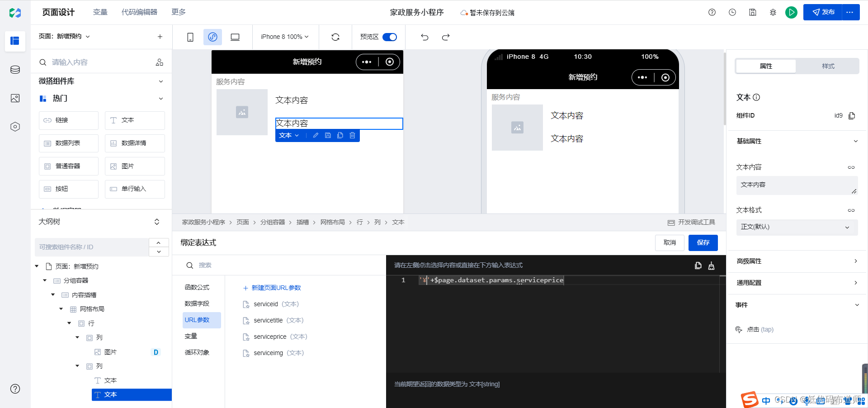Bind data to 文本格式 property
868x408 pixels.
click(x=851, y=210)
